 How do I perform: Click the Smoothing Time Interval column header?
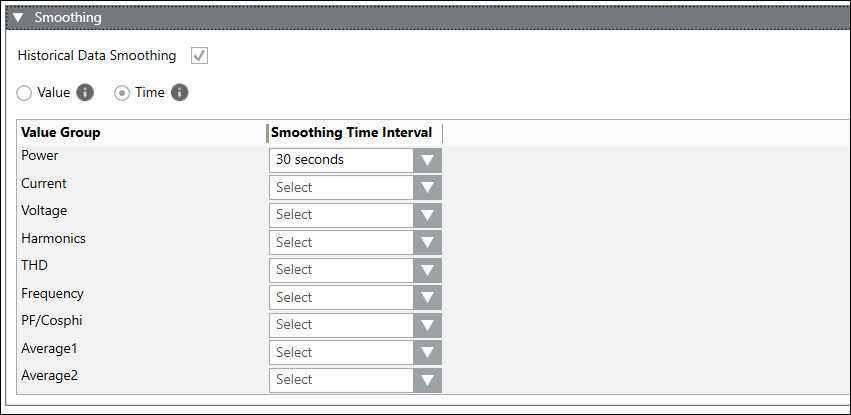pyautogui.click(x=352, y=133)
